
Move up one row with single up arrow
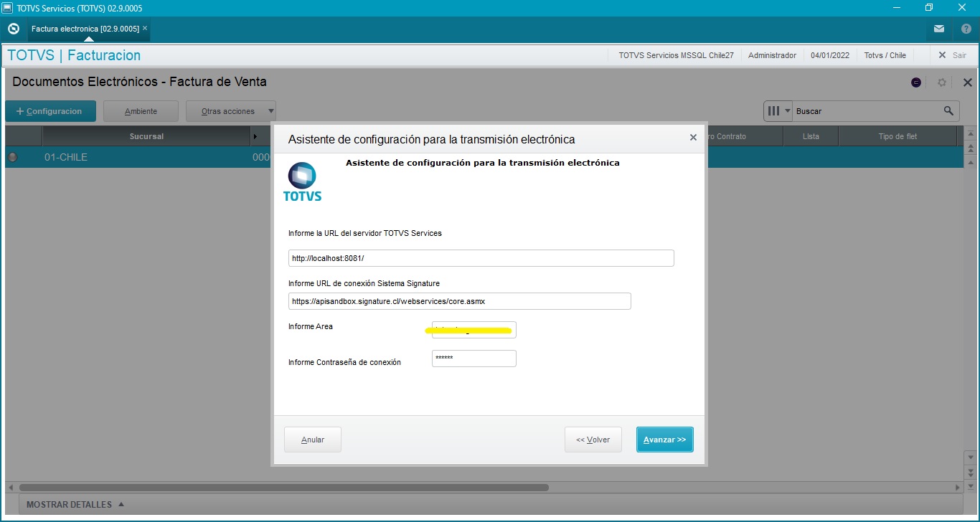pos(971,161)
